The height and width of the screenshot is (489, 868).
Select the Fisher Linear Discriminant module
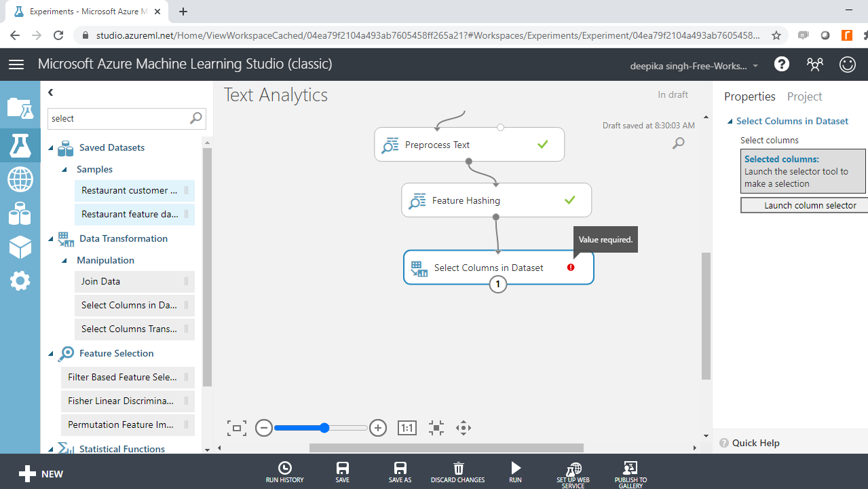coord(128,401)
